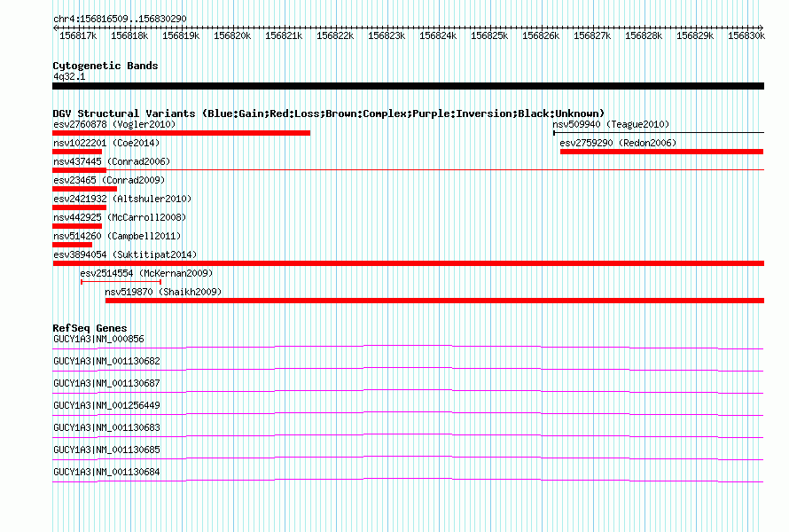The image size is (789, 532).
Task: Select the long red esv3894054 bar
Action: pos(408,263)
